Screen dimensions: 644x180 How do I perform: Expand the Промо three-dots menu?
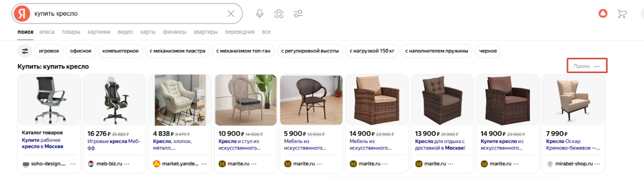(x=597, y=66)
